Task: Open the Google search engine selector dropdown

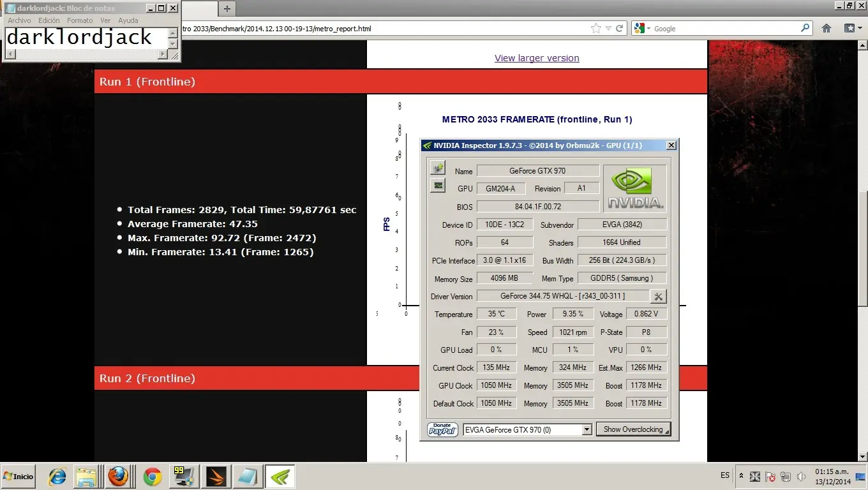Action: [641, 29]
